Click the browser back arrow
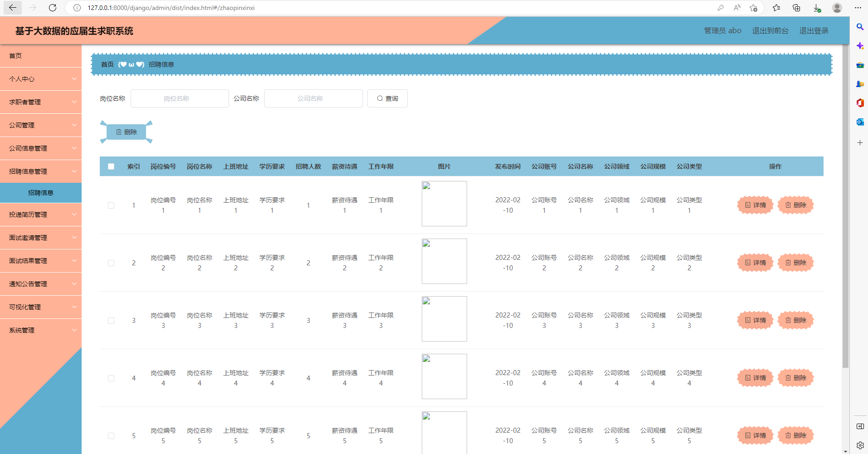Viewport: 868px width, 454px height. (12, 8)
